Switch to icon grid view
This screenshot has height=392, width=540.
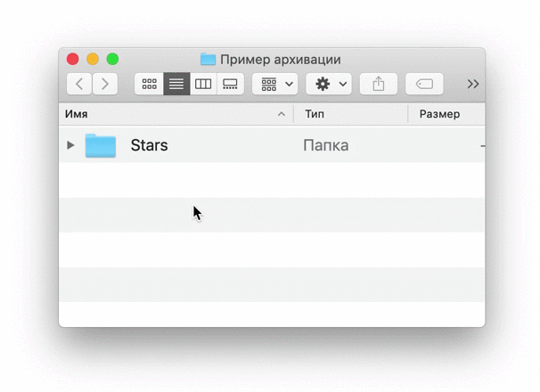click(x=149, y=84)
